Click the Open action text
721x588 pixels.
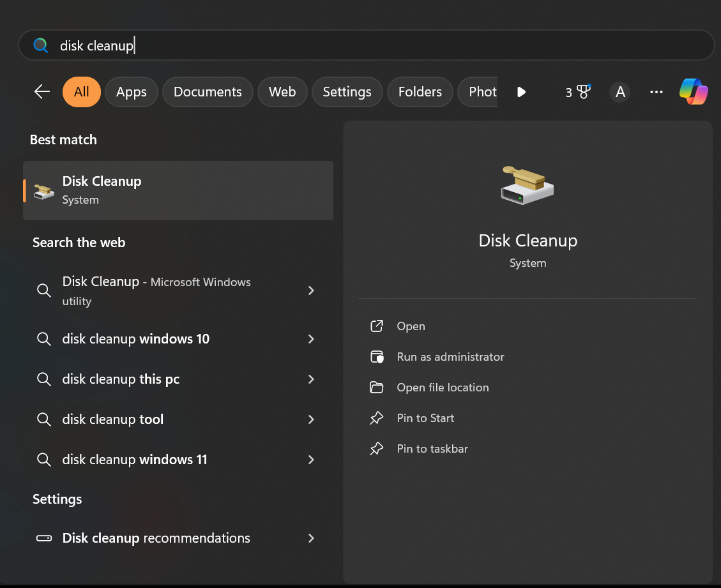point(411,326)
